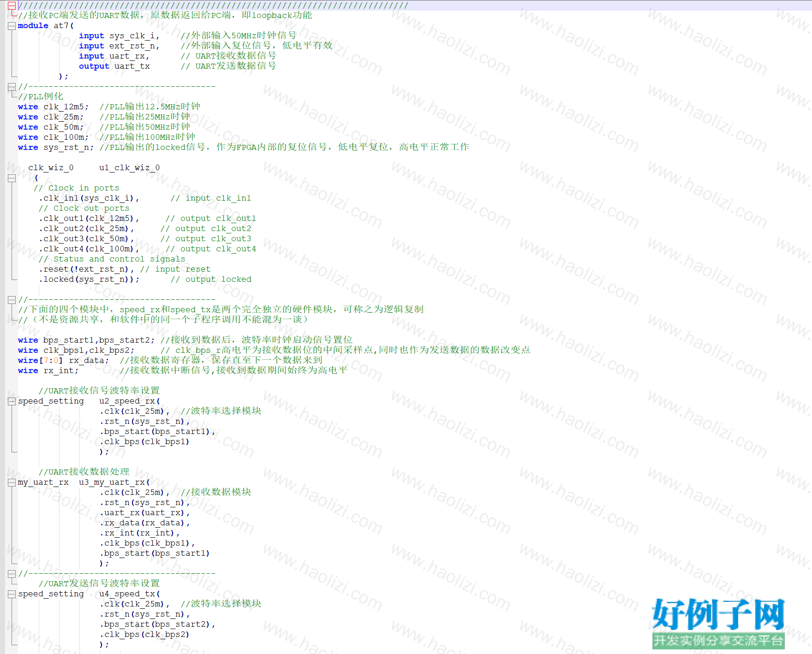Viewport: 812px width, 654px height.
Task: Click the '//UART接收信号波特率设置' comment
Action: (x=99, y=391)
